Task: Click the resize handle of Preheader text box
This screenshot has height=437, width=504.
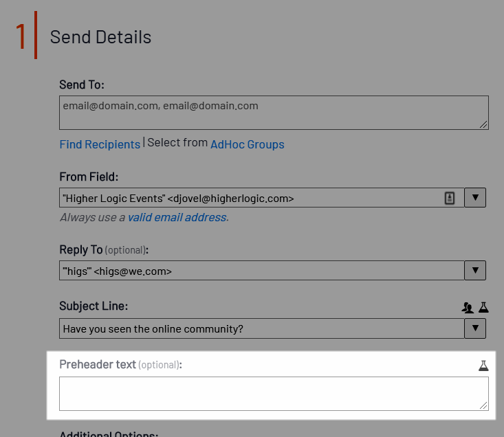Action: (484, 406)
